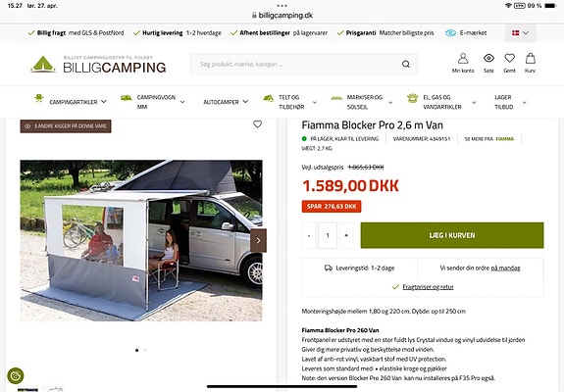The image size is (564, 392).
Task: Open the language flag dropdown
Action: click(x=520, y=33)
